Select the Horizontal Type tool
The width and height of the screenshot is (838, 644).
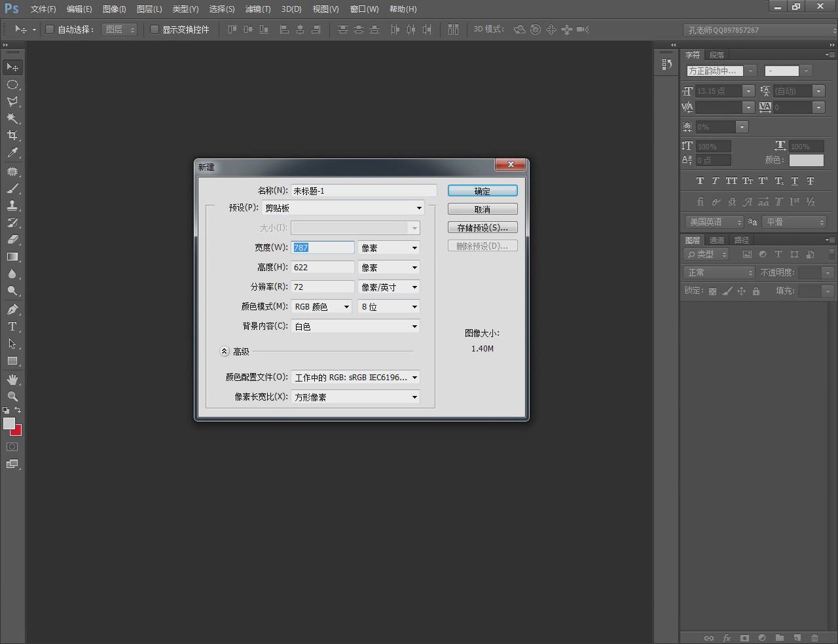pyautogui.click(x=12, y=327)
